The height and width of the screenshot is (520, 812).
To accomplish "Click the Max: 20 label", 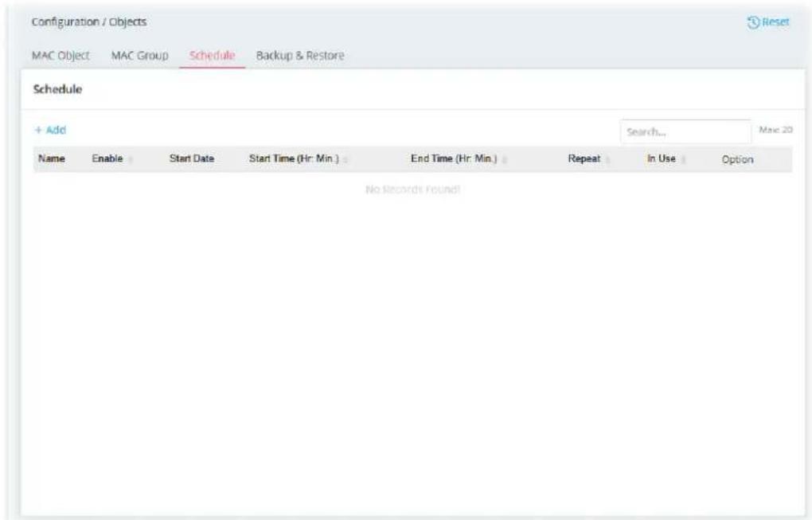I will [x=775, y=130].
